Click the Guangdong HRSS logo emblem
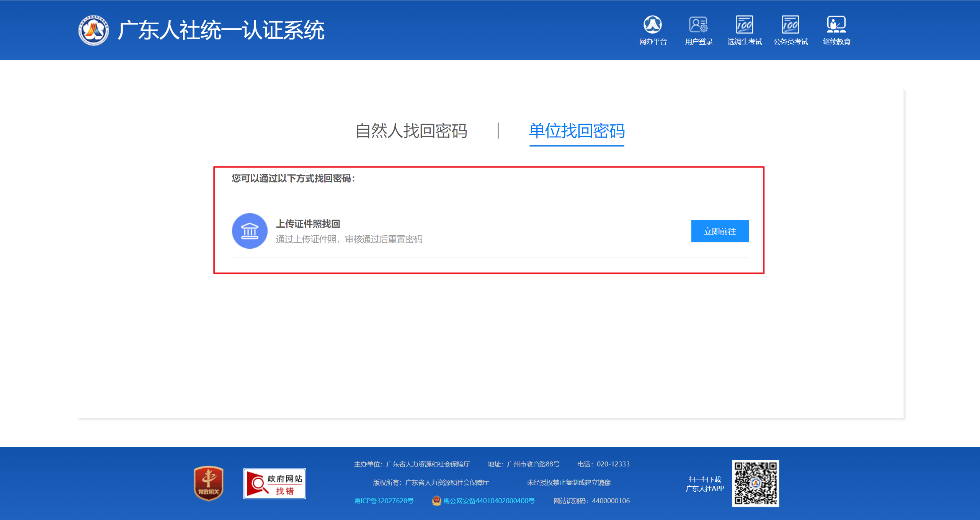This screenshot has height=520, width=980. tap(93, 31)
